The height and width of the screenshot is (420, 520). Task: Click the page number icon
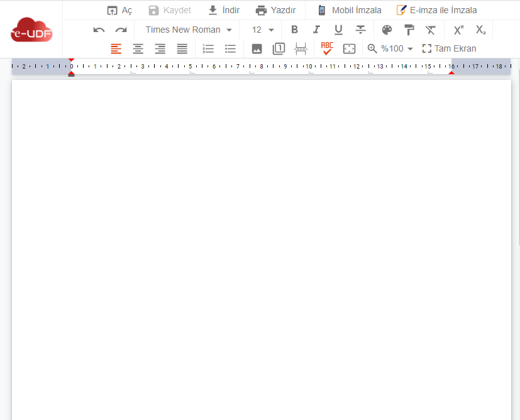279,49
